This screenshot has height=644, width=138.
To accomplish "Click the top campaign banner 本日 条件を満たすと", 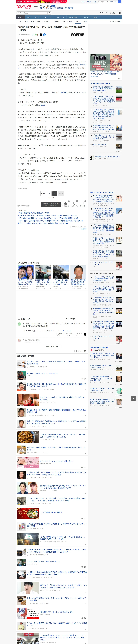I will (x=42, y=2).
